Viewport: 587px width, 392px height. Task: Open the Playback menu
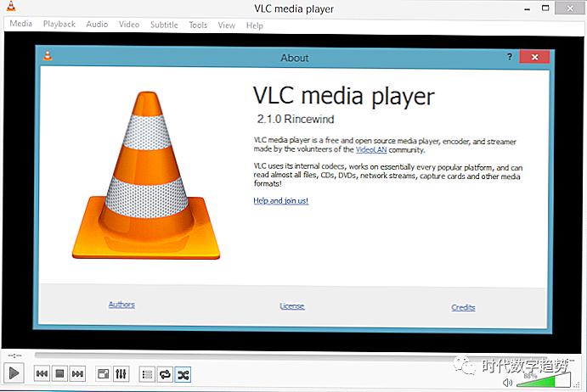(x=59, y=24)
